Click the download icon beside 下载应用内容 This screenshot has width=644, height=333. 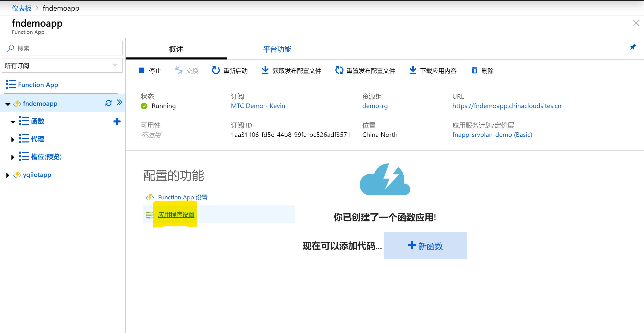413,70
